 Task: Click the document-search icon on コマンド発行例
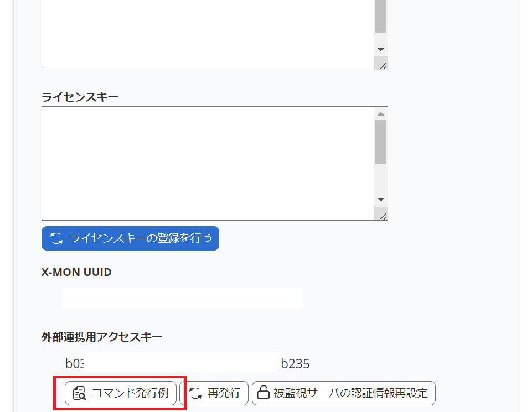click(x=80, y=393)
